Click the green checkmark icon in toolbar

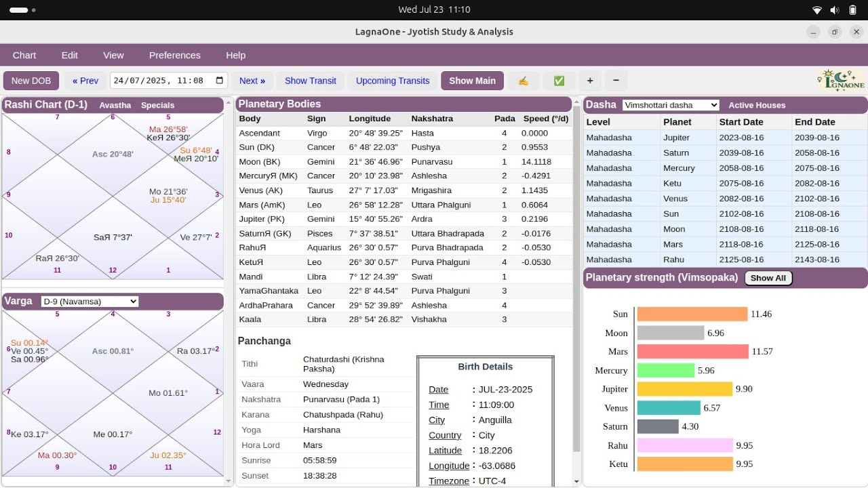(559, 80)
